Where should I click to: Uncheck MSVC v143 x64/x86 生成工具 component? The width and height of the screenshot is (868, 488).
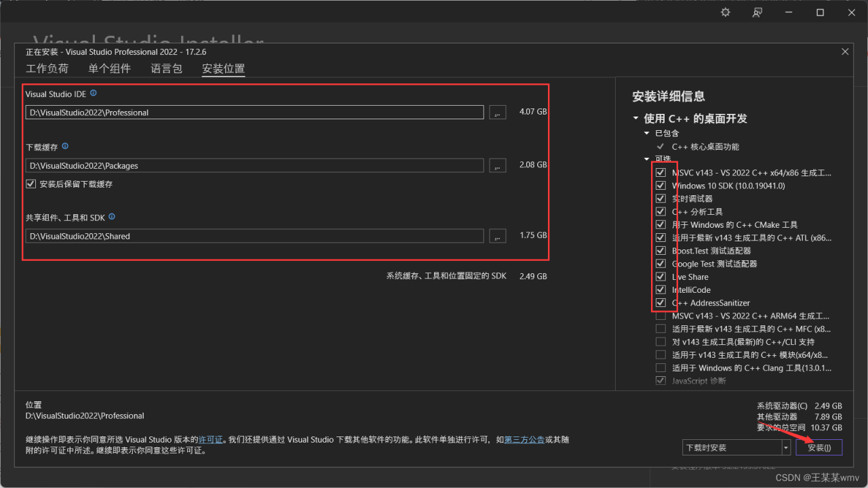(660, 173)
